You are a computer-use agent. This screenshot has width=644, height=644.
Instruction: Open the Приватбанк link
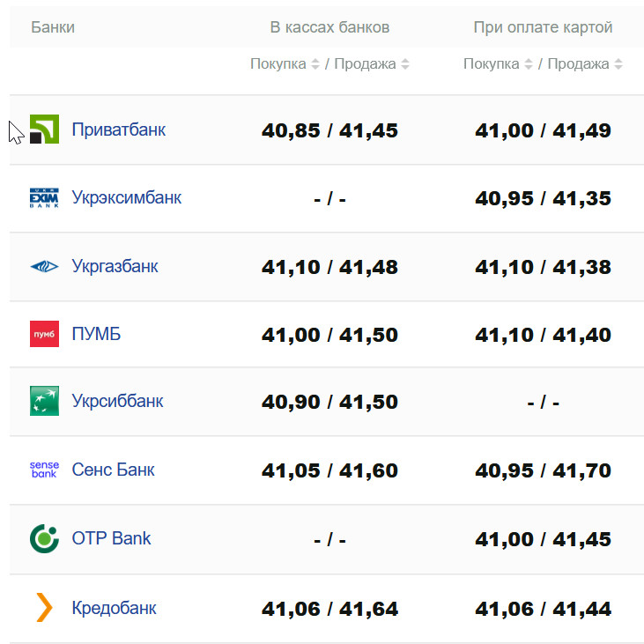click(x=118, y=130)
